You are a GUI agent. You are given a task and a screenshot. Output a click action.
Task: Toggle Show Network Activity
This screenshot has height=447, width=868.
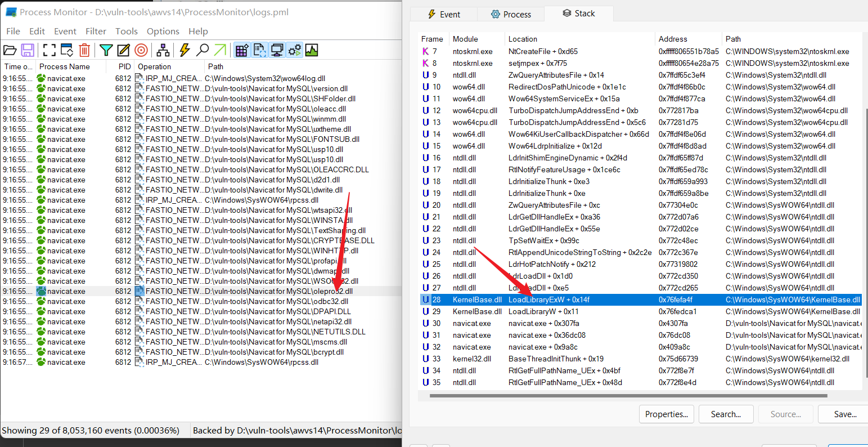click(277, 50)
